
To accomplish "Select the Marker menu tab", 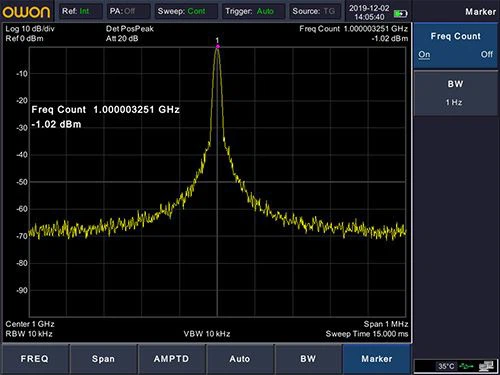I will 377,359.
